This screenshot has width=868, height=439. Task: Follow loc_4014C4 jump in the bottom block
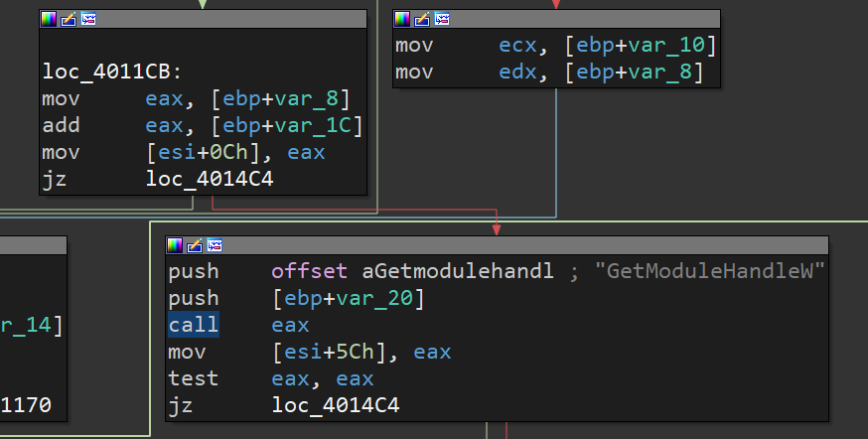pyautogui.click(x=336, y=405)
